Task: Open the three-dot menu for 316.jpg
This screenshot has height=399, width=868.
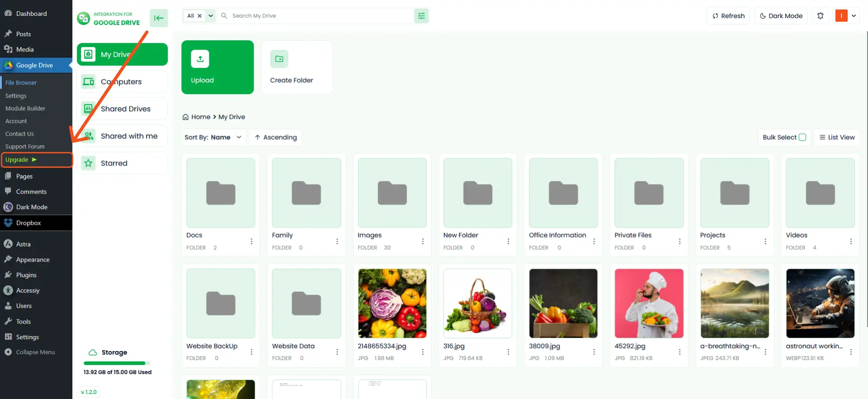Action: point(508,352)
